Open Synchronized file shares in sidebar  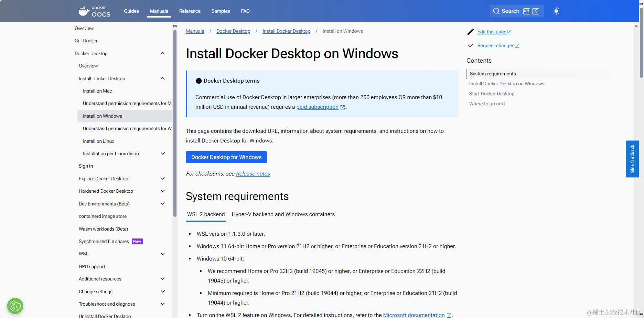pyautogui.click(x=104, y=241)
